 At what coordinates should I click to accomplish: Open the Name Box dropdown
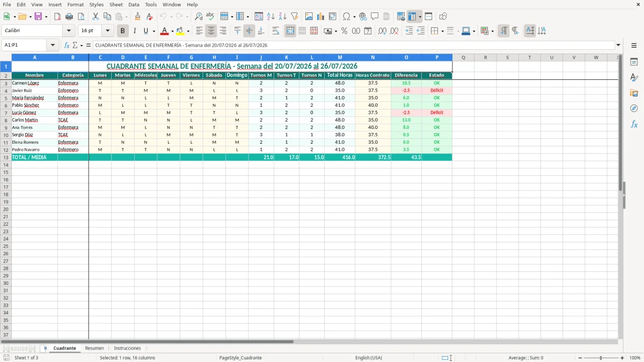(x=53, y=45)
